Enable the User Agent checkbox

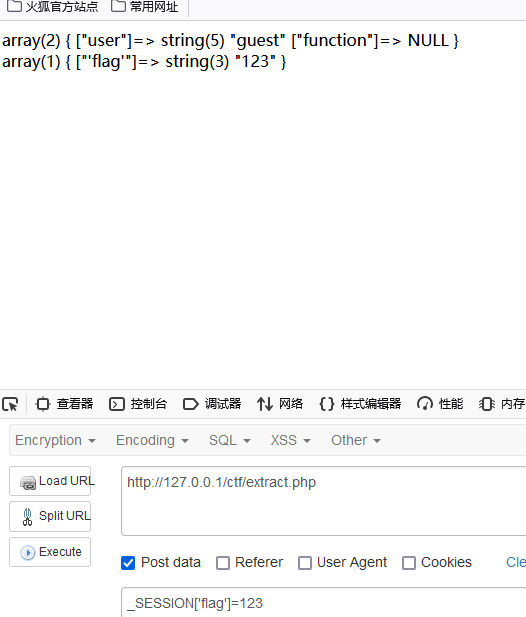pyautogui.click(x=305, y=563)
